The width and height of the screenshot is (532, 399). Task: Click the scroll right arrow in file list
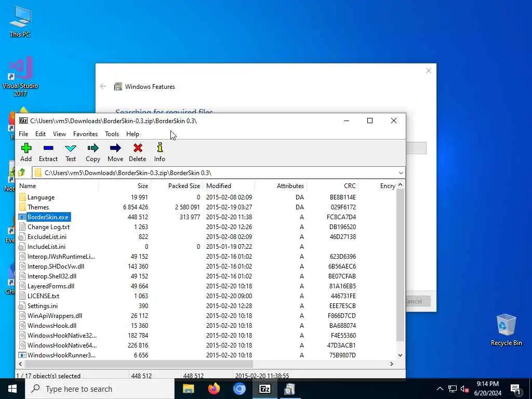tap(392, 364)
